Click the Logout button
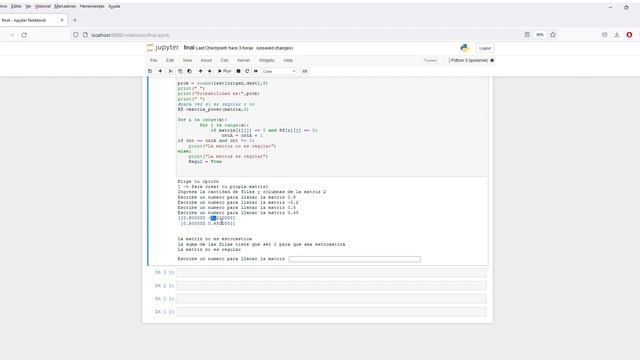640x360 pixels. [485, 48]
